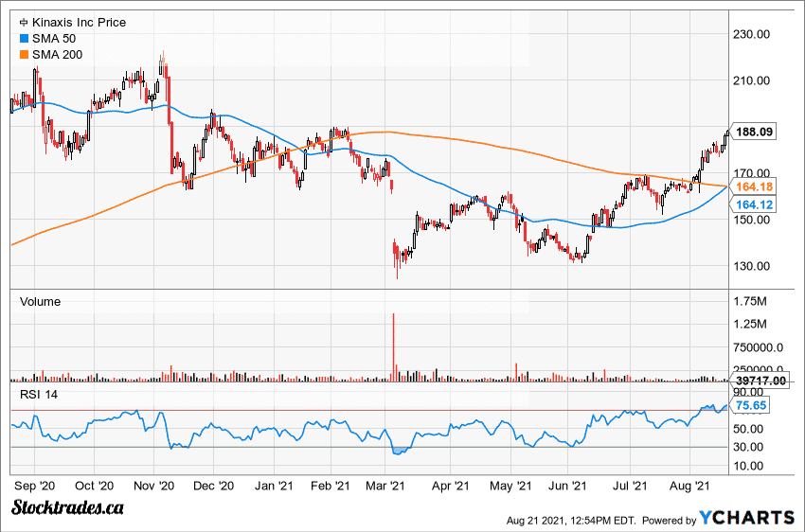This screenshot has height=532, width=805.
Task: Click the Volume panel label
Action: coord(40,302)
